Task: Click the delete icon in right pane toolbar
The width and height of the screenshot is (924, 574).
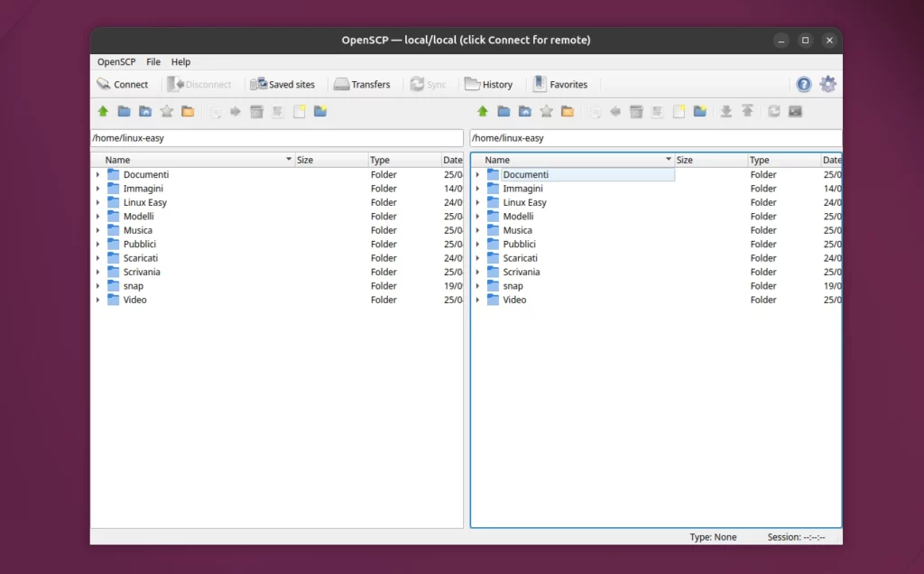Action: tap(636, 111)
